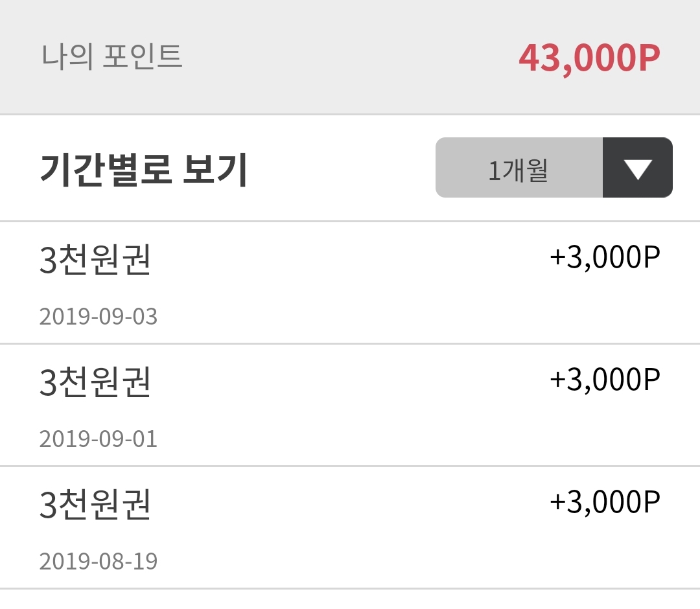Click the empty area below the 2019-08-19 entry
Image resolution: width=700 pixels, height=609 pixels.
tap(350, 600)
